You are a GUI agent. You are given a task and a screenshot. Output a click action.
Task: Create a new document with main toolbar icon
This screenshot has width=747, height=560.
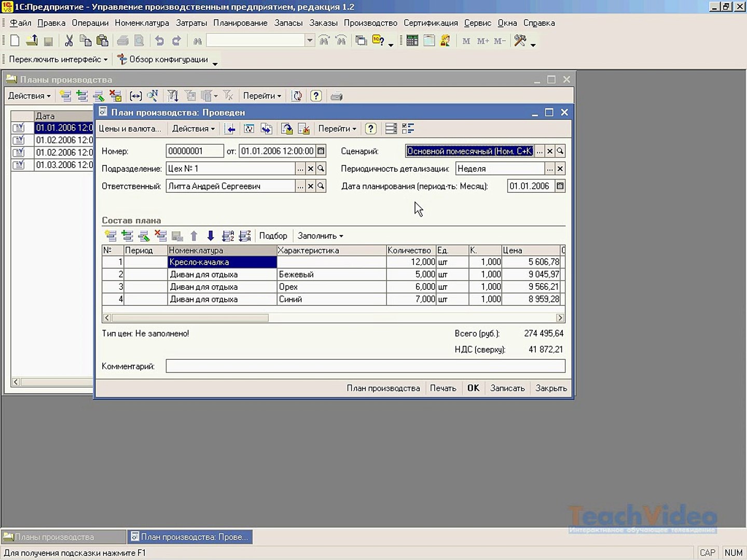coord(15,40)
